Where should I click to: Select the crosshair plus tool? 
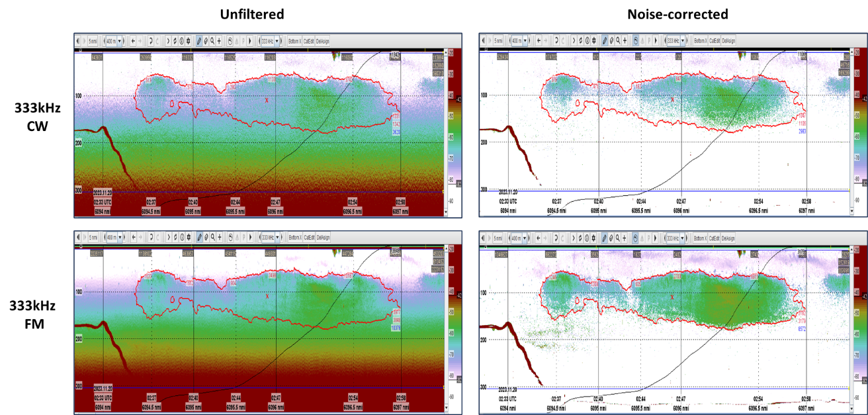(x=218, y=40)
